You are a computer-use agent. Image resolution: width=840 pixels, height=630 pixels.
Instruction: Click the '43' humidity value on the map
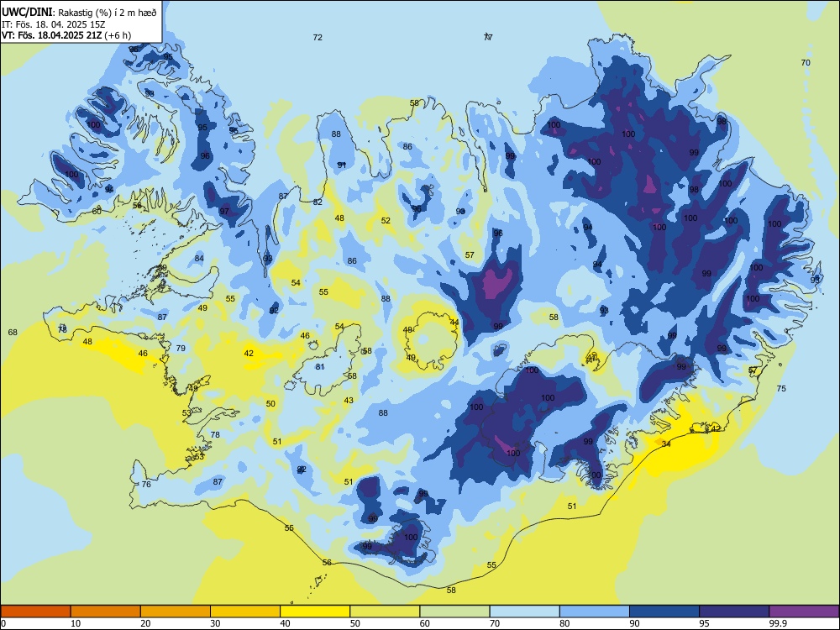[x=349, y=401]
